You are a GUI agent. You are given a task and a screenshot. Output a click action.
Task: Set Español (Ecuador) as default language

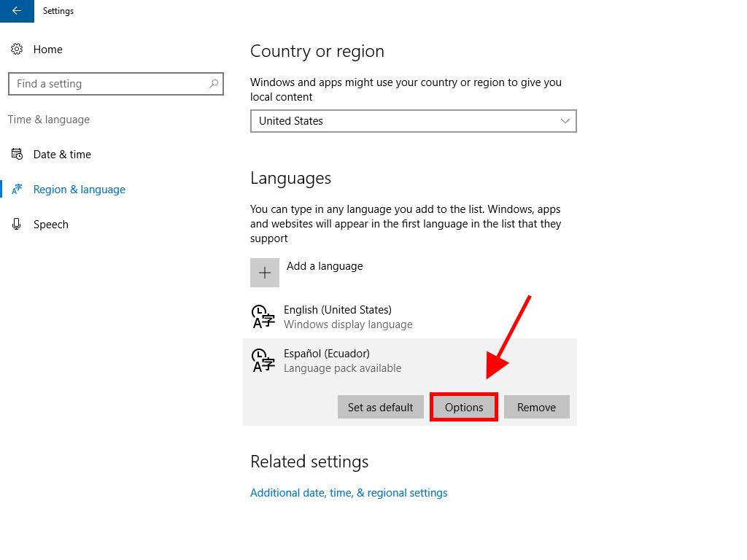coord(380,407)
